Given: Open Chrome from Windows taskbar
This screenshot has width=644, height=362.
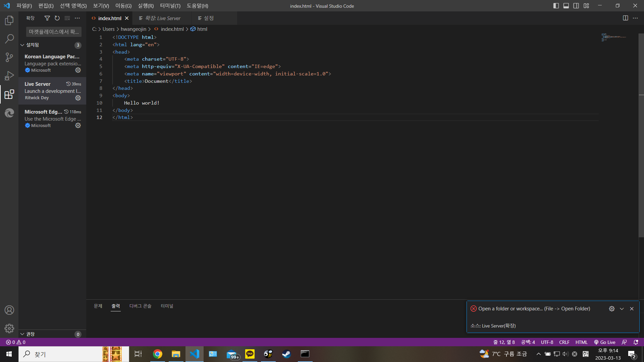Looking at the screenshot, I should point(158,354).
